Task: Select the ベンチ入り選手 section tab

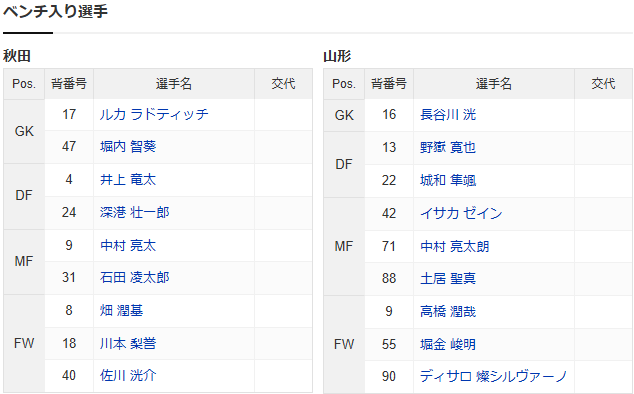Action: (55, 11)
